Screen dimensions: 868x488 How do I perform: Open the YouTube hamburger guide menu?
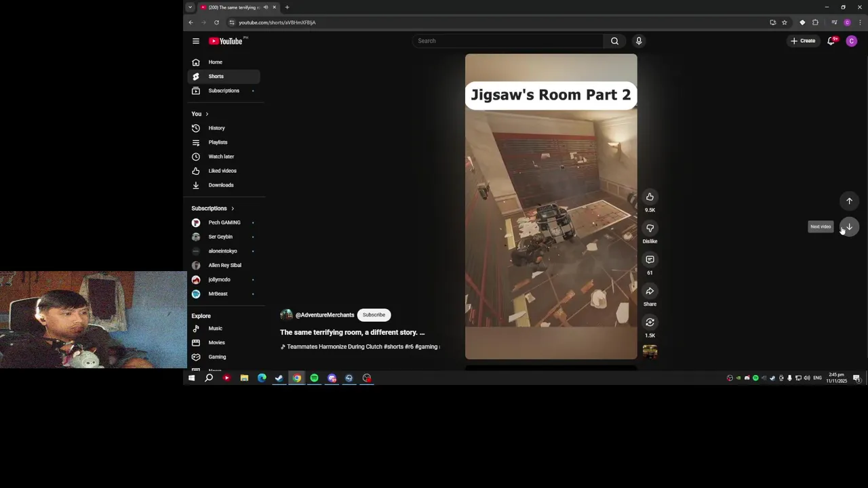point(196,41)
